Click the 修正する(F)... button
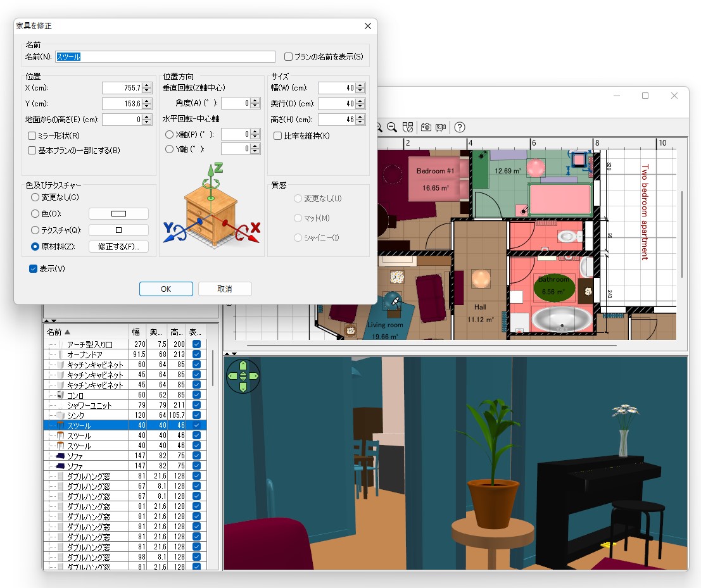Image resolution: width=701 pixels, height=588 pixels. tap(118, 246)
